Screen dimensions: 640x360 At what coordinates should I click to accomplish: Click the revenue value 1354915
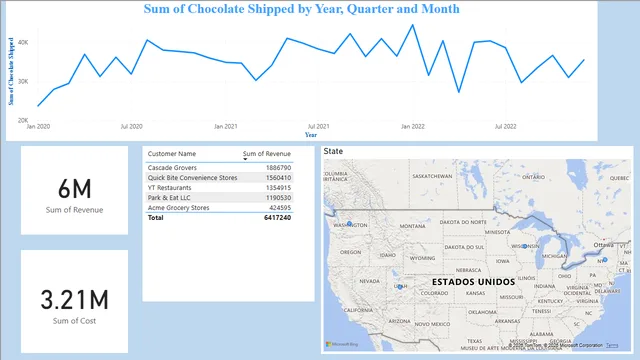278,188
